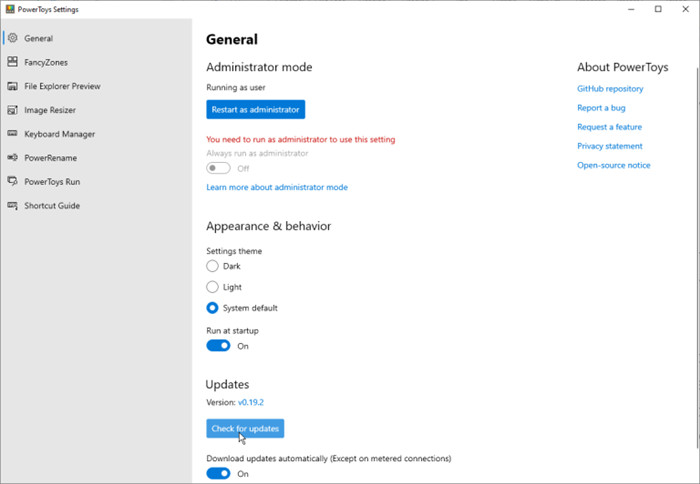Open FancyZones settings
This screenshot has height=484, width=700.
click(x=96, y=62)
